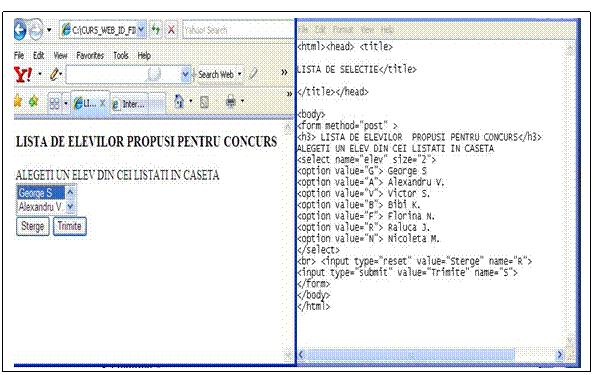
Task: Click the green Refresh icon
Action: tap(156, 30)
